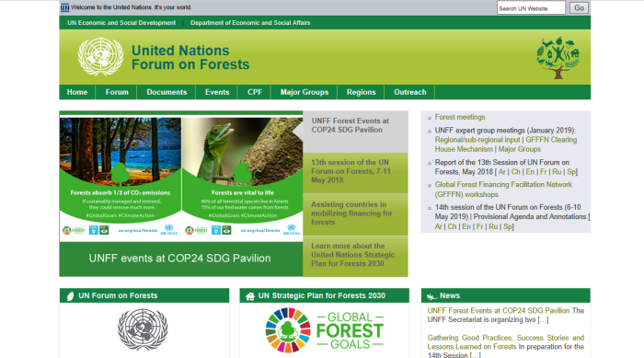Open the Forum menu item
Viewport: 644px width, 358px height.
click(117, 92)
